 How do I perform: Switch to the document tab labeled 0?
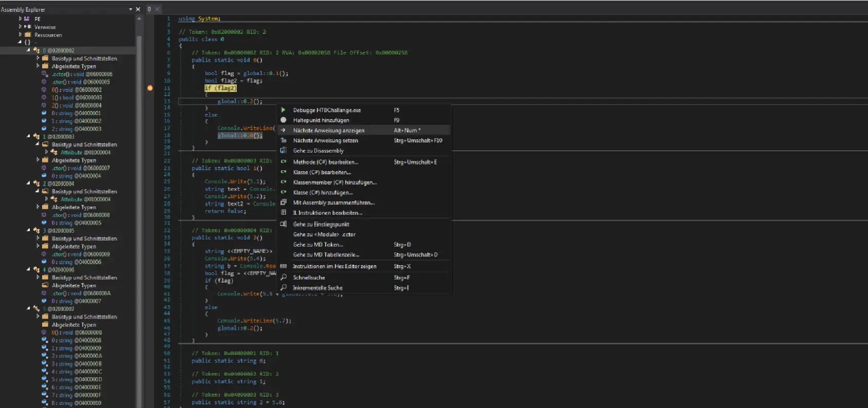click(149, 9)
